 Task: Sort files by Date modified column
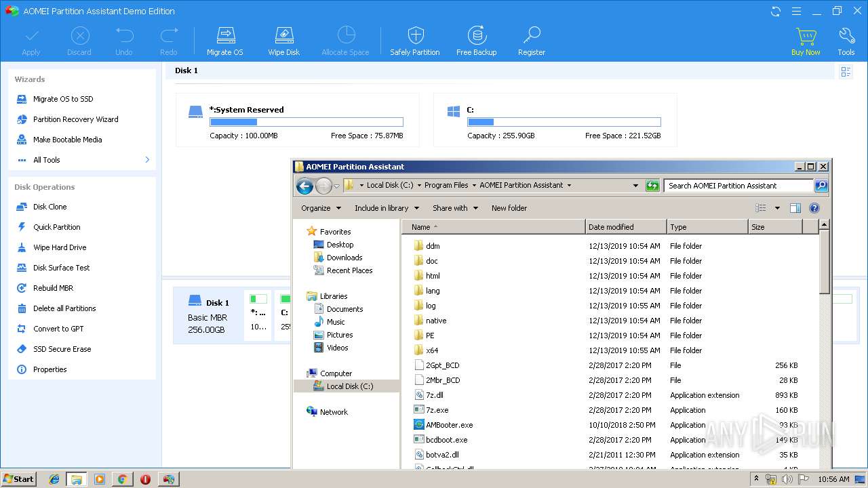(626, 227)
